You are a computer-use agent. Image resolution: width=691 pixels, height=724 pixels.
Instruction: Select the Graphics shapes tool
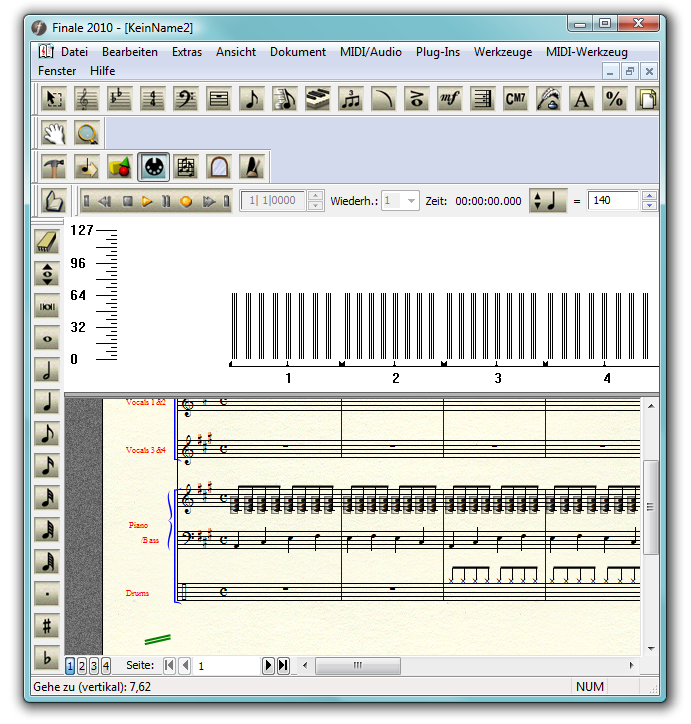tap(120, 167)
